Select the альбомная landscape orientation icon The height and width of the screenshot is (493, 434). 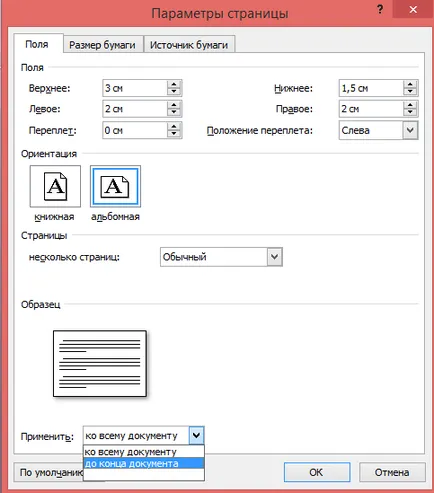point(115,186)
